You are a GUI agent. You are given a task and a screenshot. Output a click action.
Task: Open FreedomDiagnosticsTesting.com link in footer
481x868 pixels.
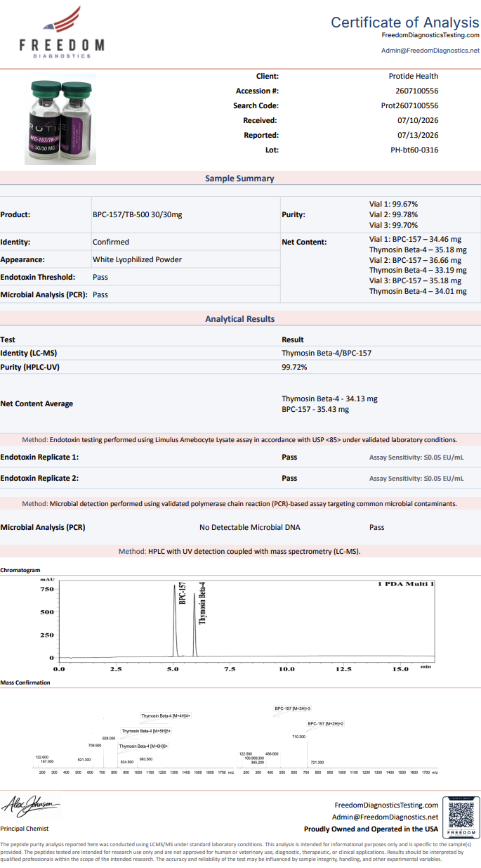tap(386, 805)
